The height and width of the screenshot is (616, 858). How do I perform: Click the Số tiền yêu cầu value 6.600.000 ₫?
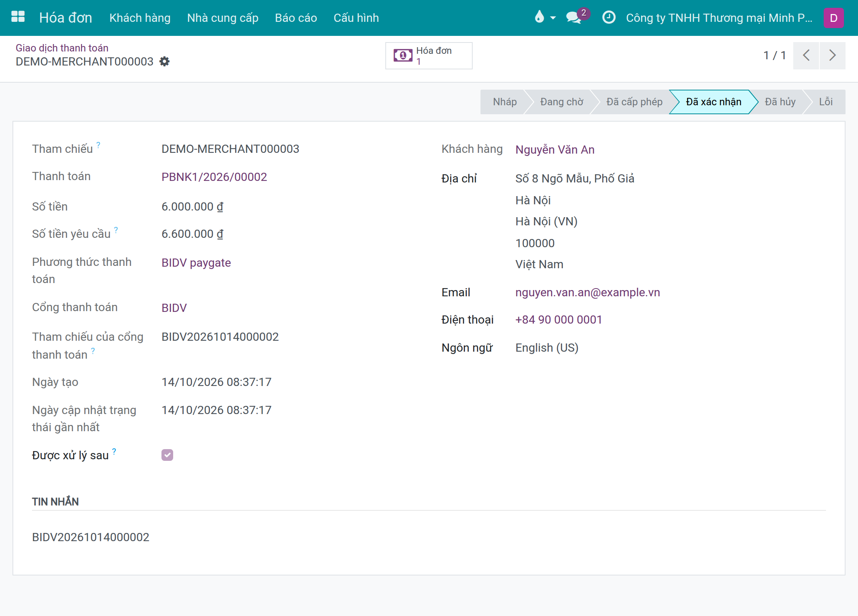coord(192,234)
